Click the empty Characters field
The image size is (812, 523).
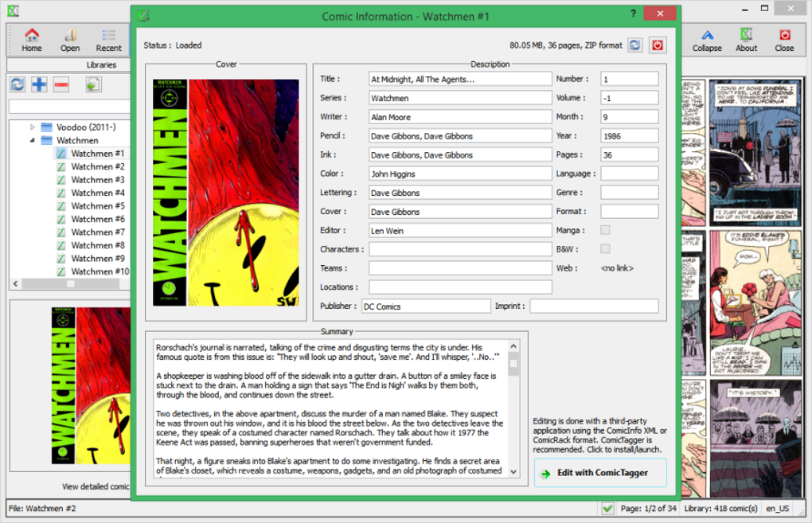click(460, 249)
